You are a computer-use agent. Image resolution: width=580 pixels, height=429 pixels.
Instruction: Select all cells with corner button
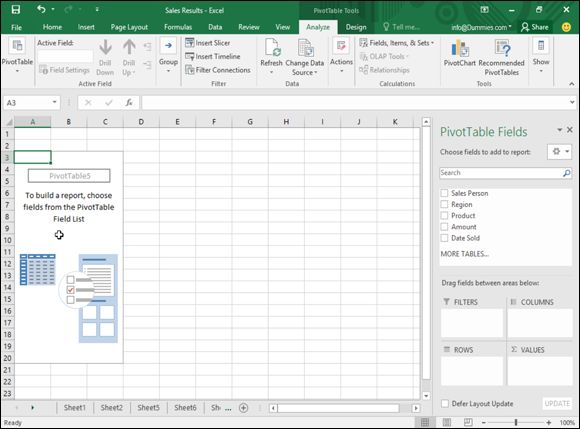8,122
